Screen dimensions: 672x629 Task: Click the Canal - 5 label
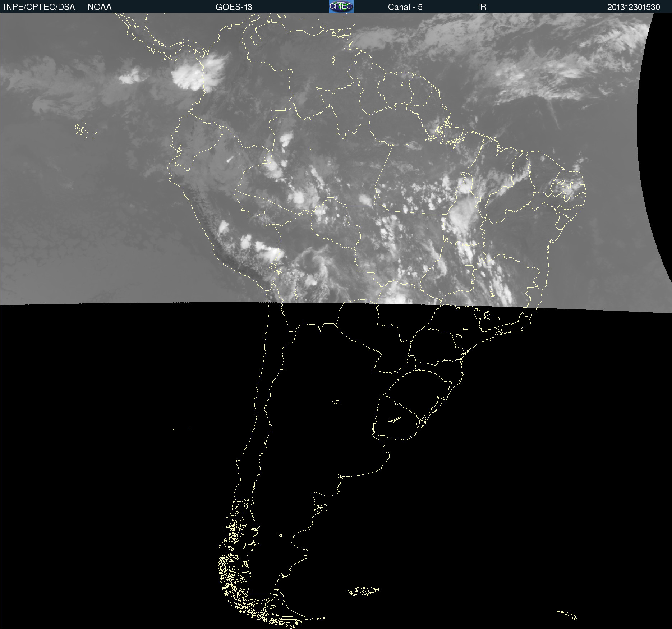point(405,7)
